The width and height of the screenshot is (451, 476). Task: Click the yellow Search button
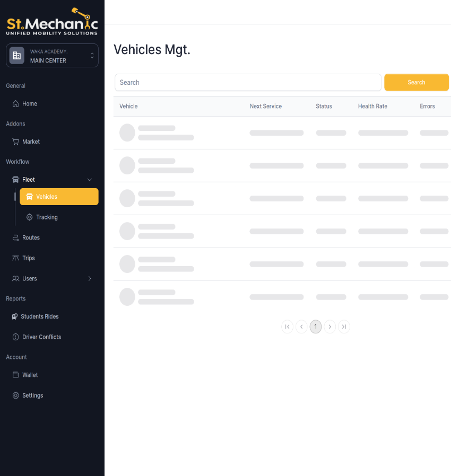(x=417, y=82)
